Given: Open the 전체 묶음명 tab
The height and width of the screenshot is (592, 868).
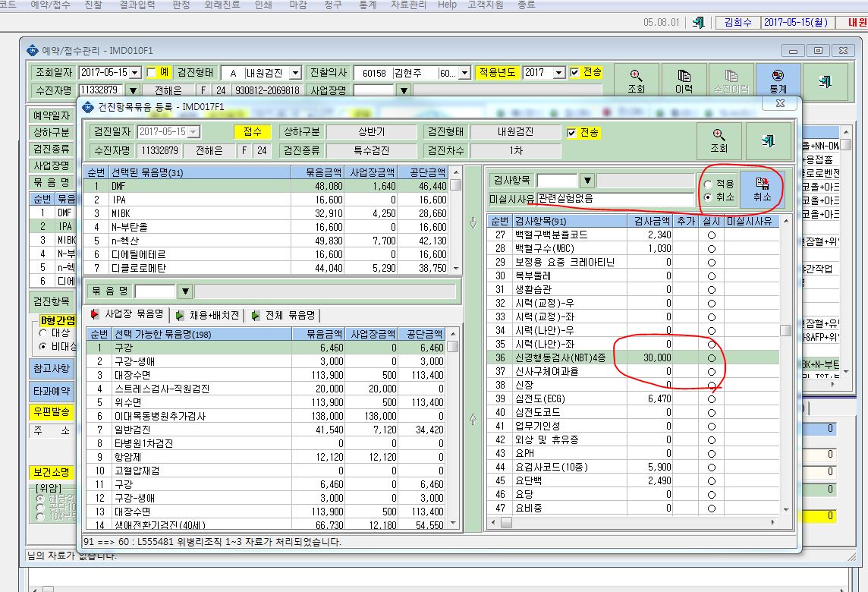Looking at the screenshot, I should [x=284, y=315].
